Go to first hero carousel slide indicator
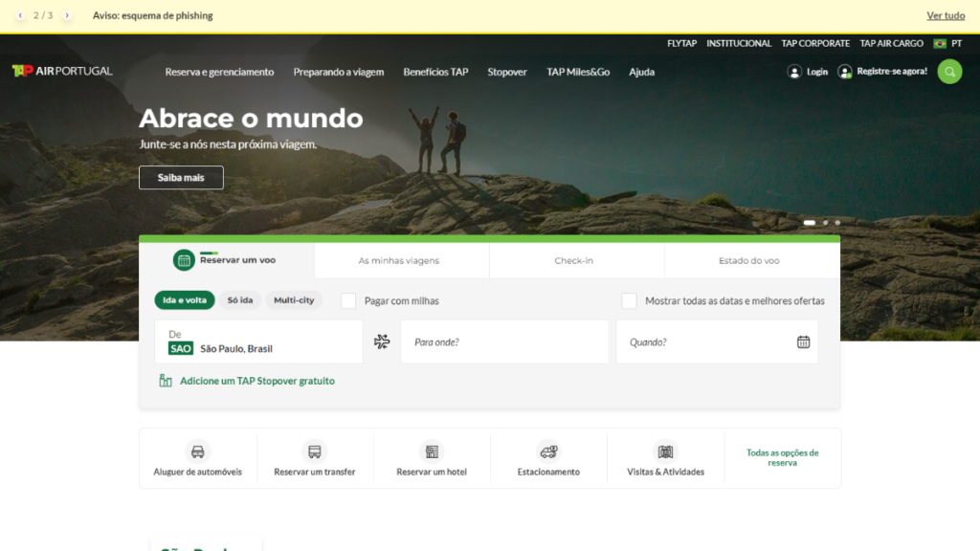This screenshot has width=980, height=551. (x=810, y=222)
